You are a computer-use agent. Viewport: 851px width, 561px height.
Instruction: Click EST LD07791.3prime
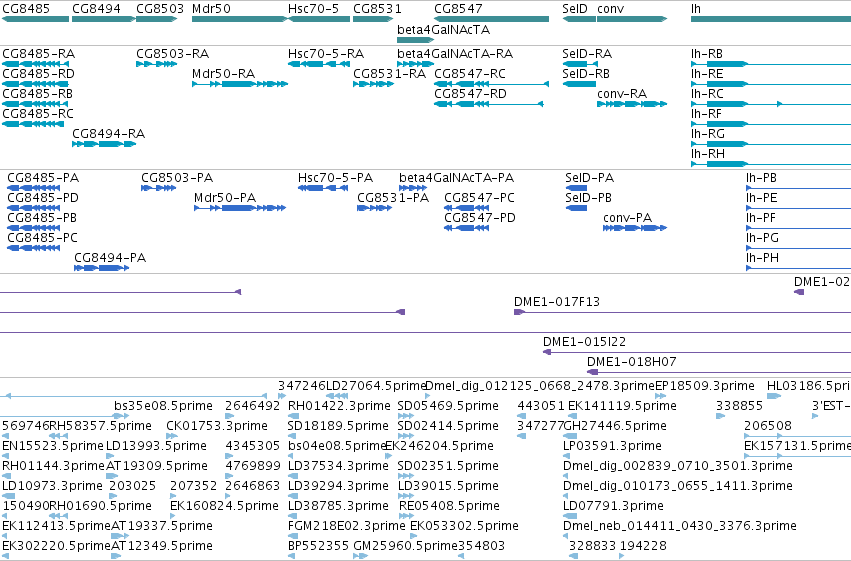tap(613, 506)
